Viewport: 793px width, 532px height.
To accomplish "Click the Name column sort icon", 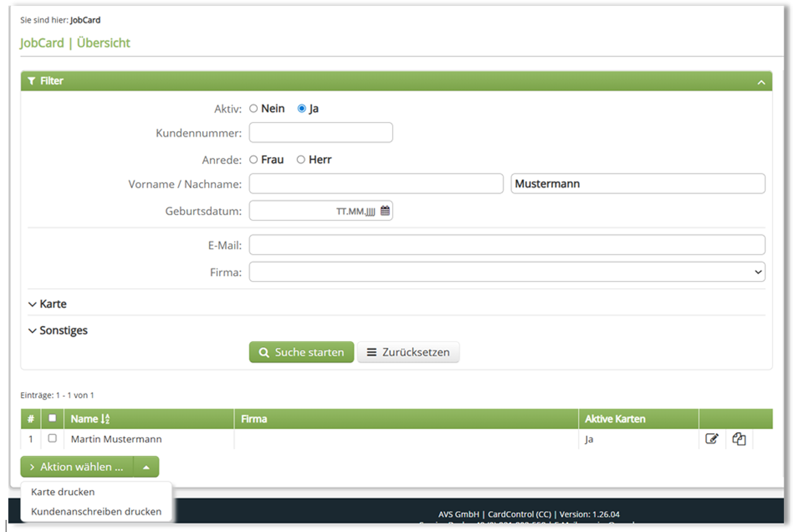I will point(105,419).
